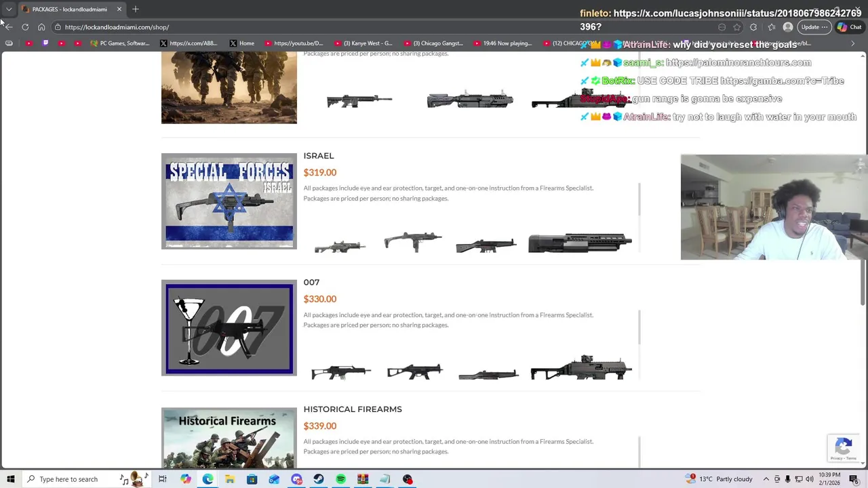Open the taskbar clock 10:39 PM
Viewport: 868px width, 488px height.
tap(829, 479)
